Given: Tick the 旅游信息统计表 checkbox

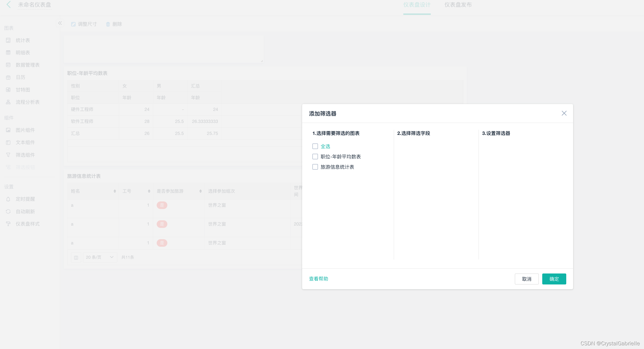Looking at the screenshot, I should (315, 167).
